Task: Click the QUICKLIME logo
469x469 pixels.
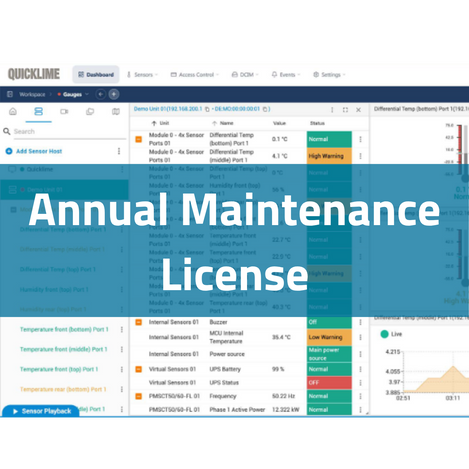Action: [x=34, y=74]
